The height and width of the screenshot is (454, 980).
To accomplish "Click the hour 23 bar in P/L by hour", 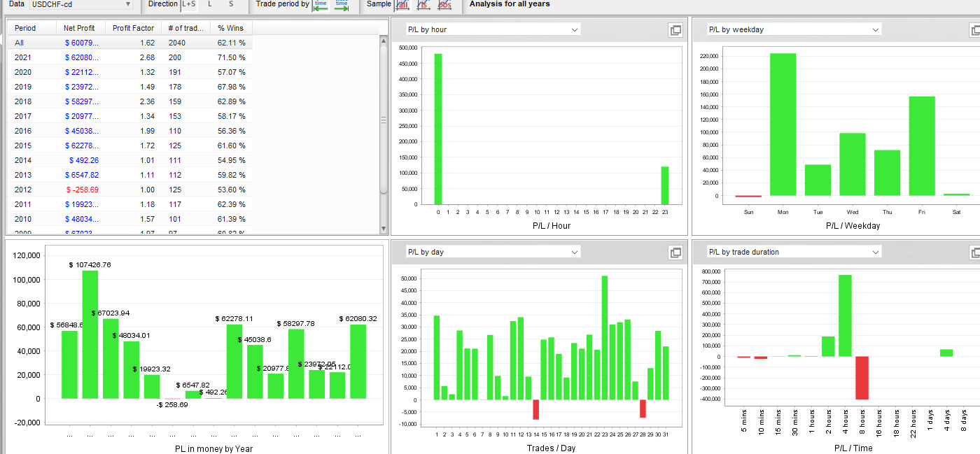I will coord(665,185).
